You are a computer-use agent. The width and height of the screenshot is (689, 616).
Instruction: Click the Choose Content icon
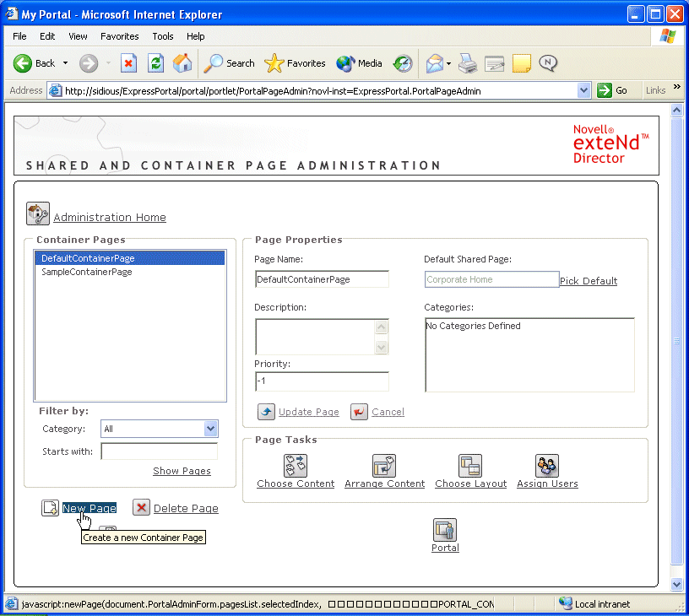click(296, 466)
